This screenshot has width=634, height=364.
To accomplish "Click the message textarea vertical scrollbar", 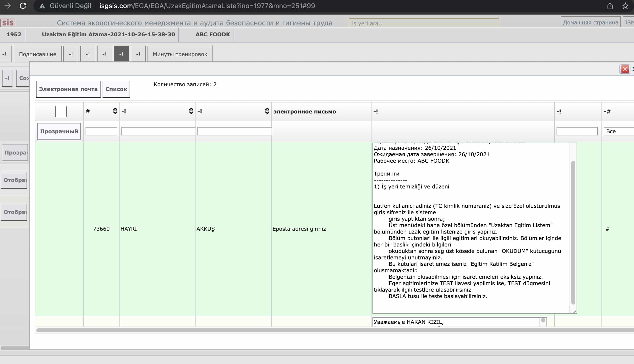I will tap(573, 232).
